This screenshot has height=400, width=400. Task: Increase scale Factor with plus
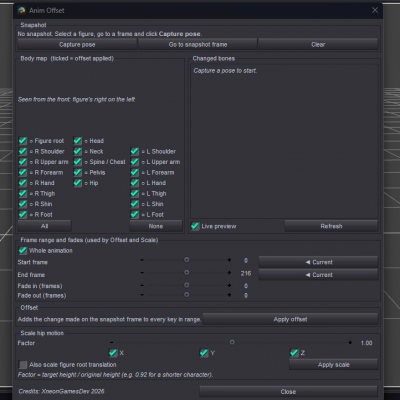(x=350, y=342)
